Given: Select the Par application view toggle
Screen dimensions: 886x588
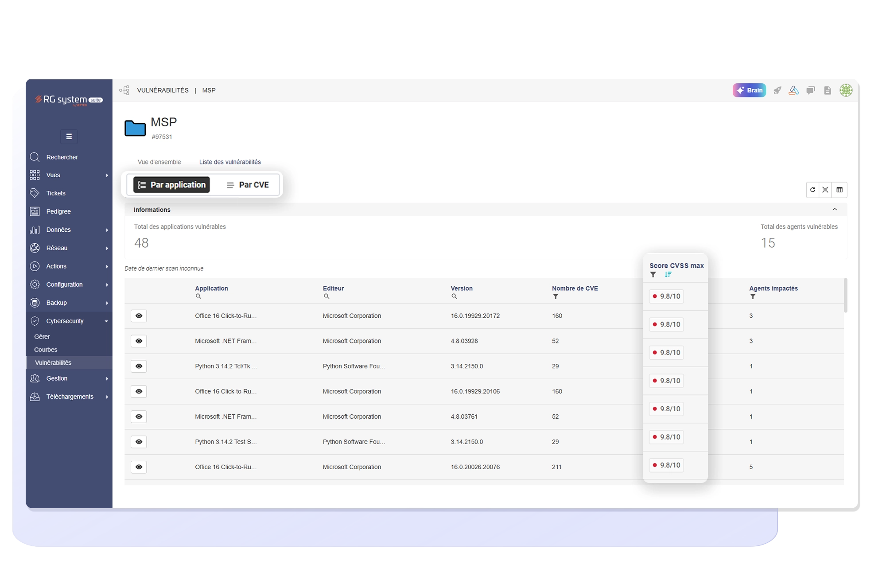Looking at the screenshot, I should point(171,185).
